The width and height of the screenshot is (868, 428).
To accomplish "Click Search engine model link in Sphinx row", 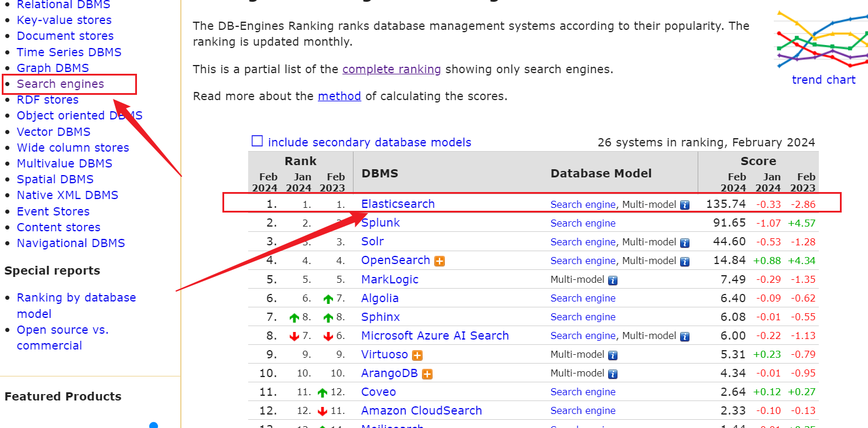I will coord(583,317).
